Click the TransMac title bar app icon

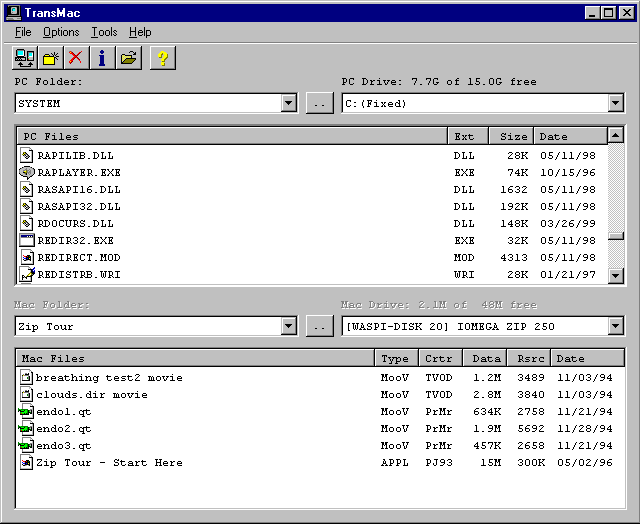click(13, 13)
